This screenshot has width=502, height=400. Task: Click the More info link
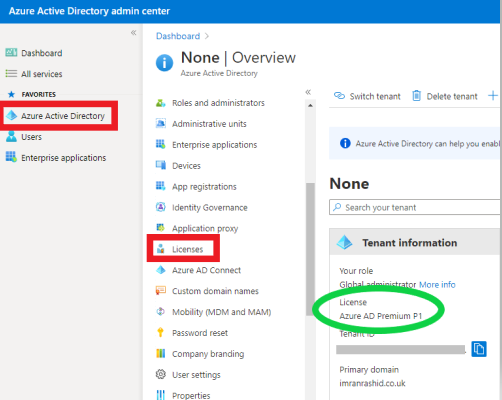point(437,285)
